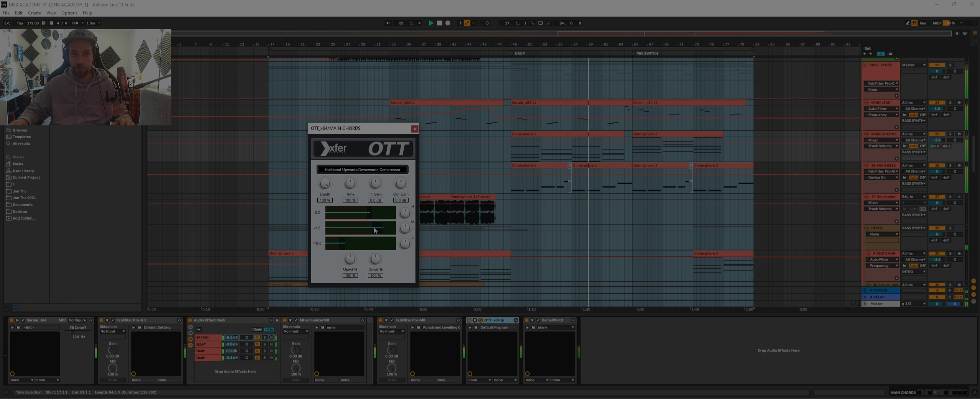Click the Arrangement Record button
The width and height of the screenshot is (980, 399).
point(448,23)
